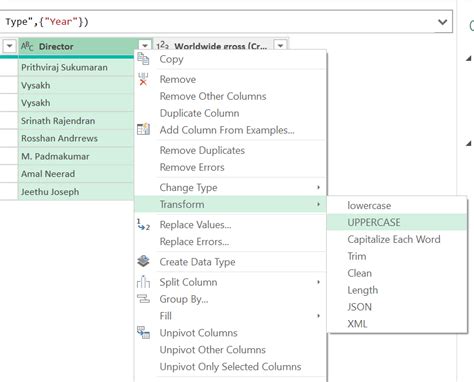Expand the formula bar chevron
The height and width of the screenshot is (382, 474).
point(442,22)
